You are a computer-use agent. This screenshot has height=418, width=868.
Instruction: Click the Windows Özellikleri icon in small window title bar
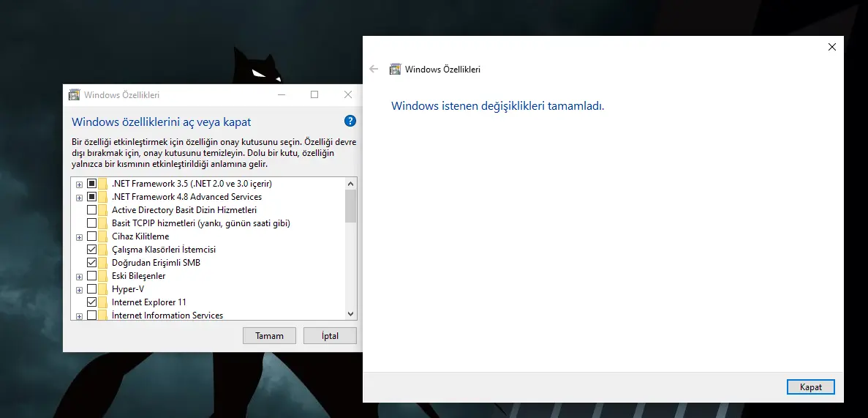74,94
